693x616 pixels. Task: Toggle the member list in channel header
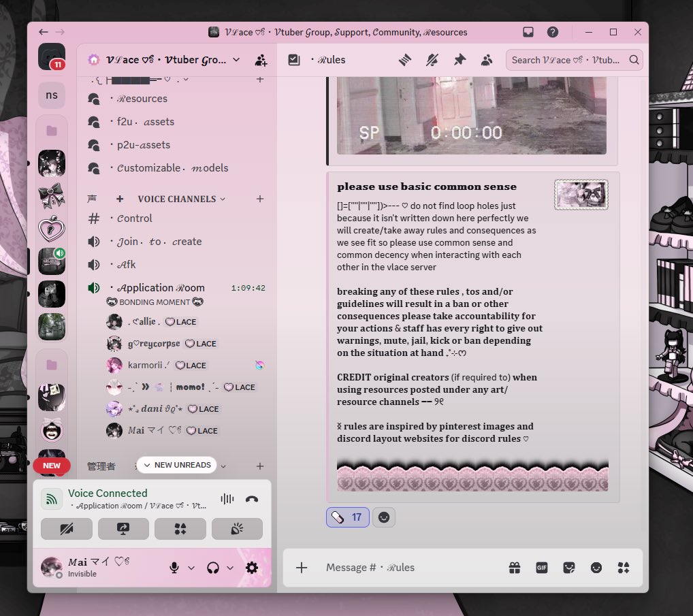[487, 60]
